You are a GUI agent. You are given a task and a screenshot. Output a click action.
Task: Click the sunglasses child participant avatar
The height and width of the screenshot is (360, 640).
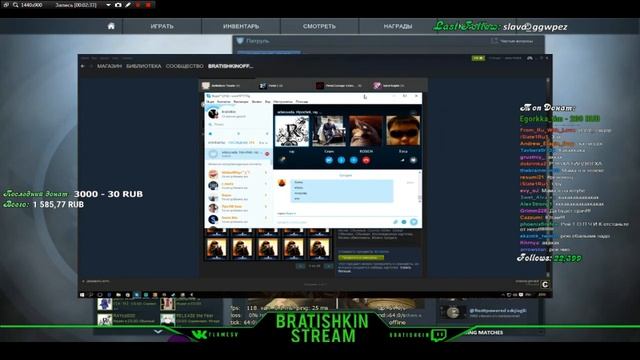403,131
